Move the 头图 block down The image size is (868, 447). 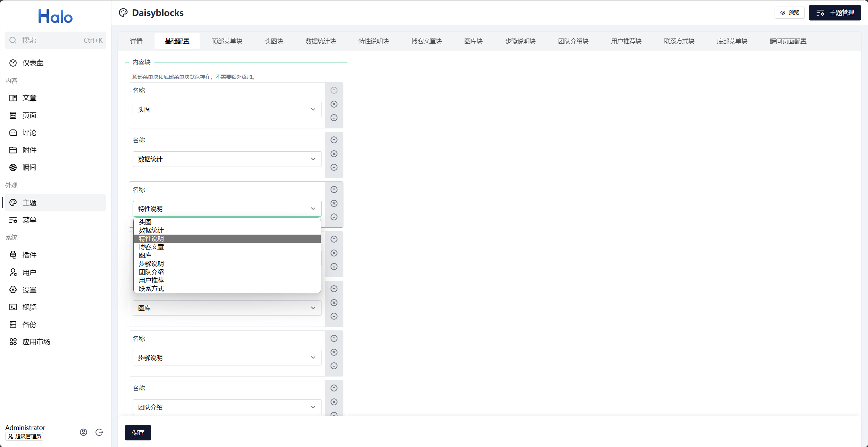click(x=334, y=118)
